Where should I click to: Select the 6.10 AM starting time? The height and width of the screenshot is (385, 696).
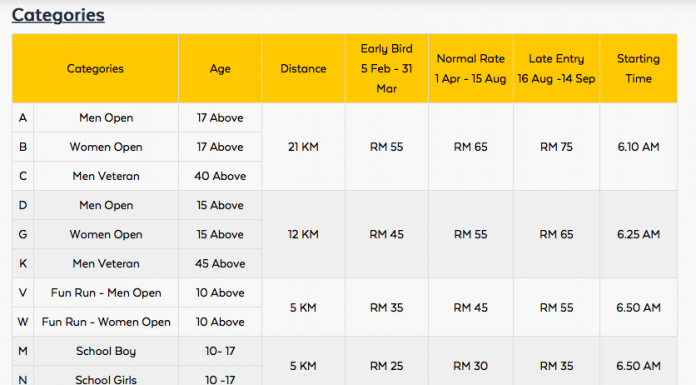click(638, 147)
